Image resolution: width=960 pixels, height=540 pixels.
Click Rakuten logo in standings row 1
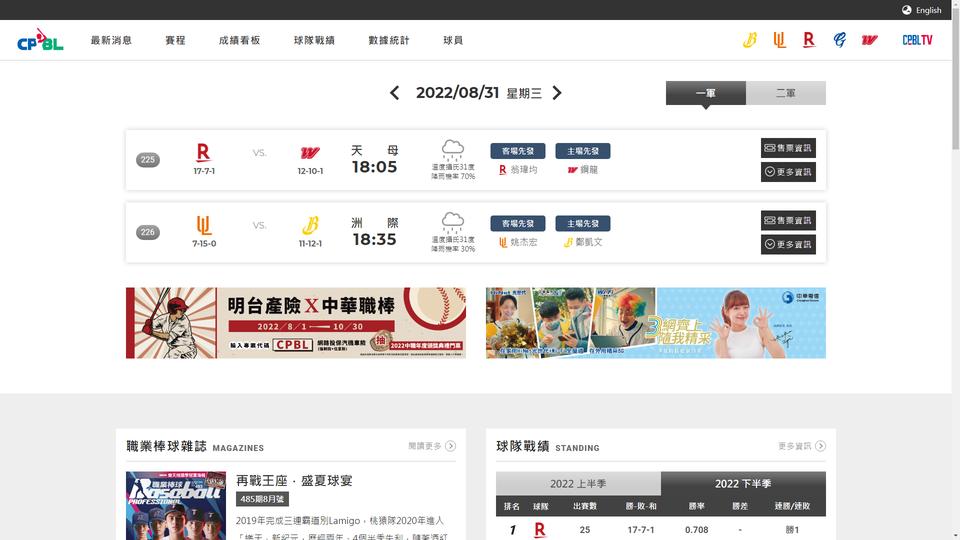(539, 530)
